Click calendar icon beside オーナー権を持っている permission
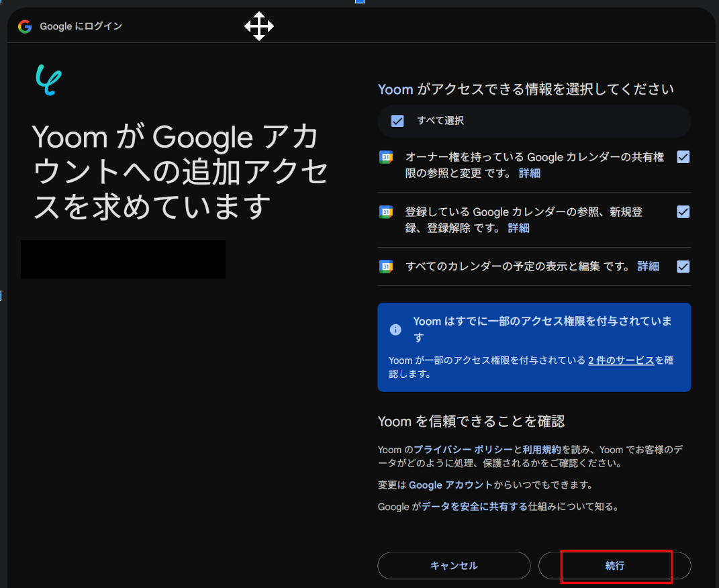This screenshot has width=719, height=588. (386, 157)
